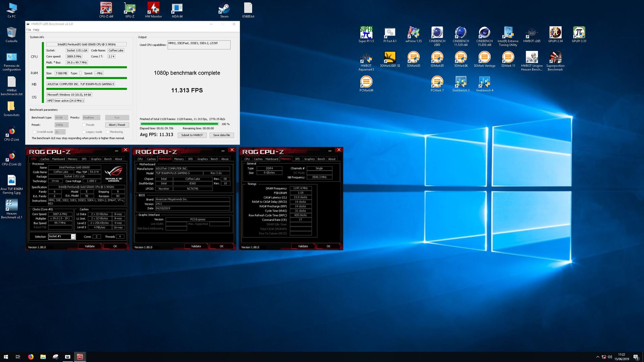Click the Firefox taskbar icon

(x=31, y=357)
